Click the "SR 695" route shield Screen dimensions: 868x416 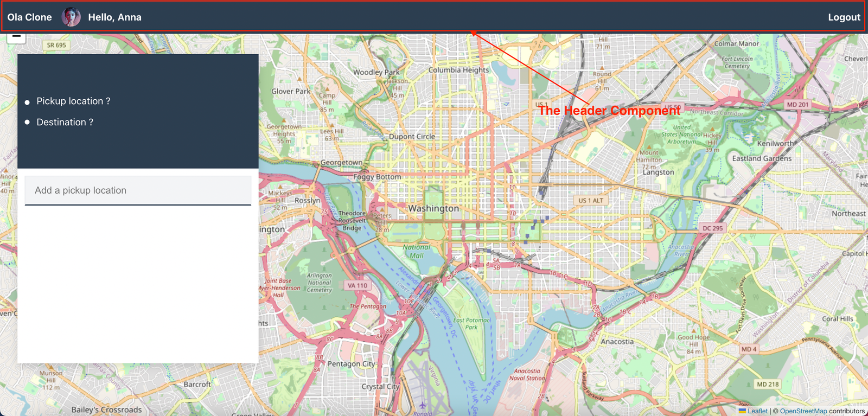tap(56, 46)
